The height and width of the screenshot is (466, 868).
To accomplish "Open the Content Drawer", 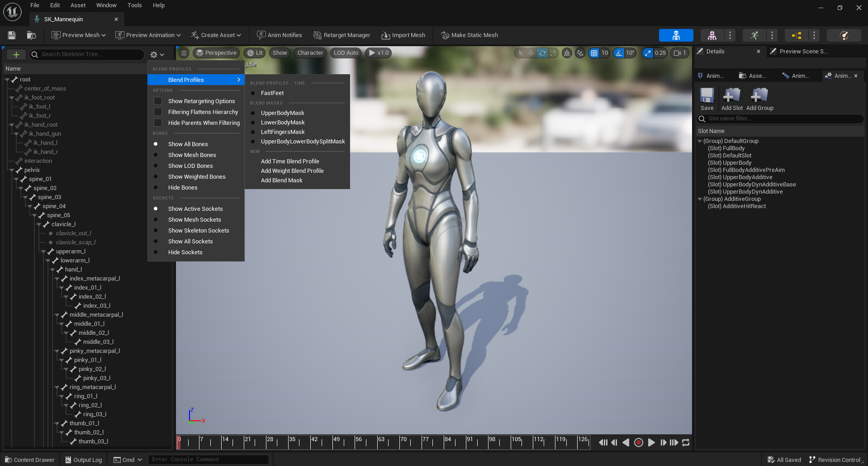I will click(x=30, y=460).
